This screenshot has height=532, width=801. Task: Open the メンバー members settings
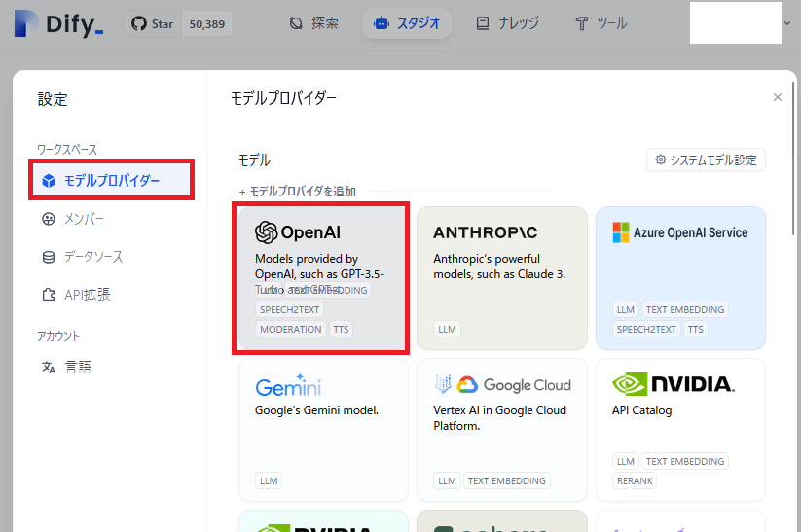click(x=73, y=219)
